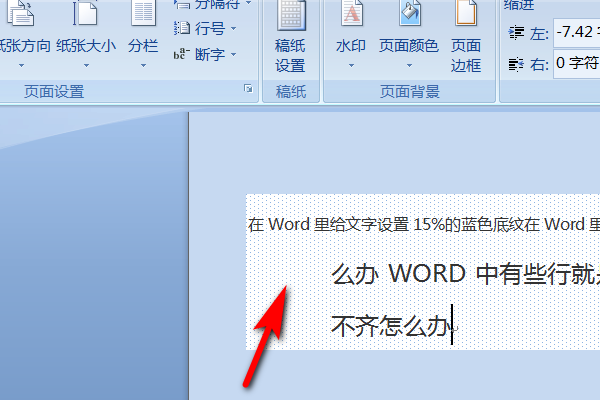Click the 页面背景 group label

click(x=410, y=92)
